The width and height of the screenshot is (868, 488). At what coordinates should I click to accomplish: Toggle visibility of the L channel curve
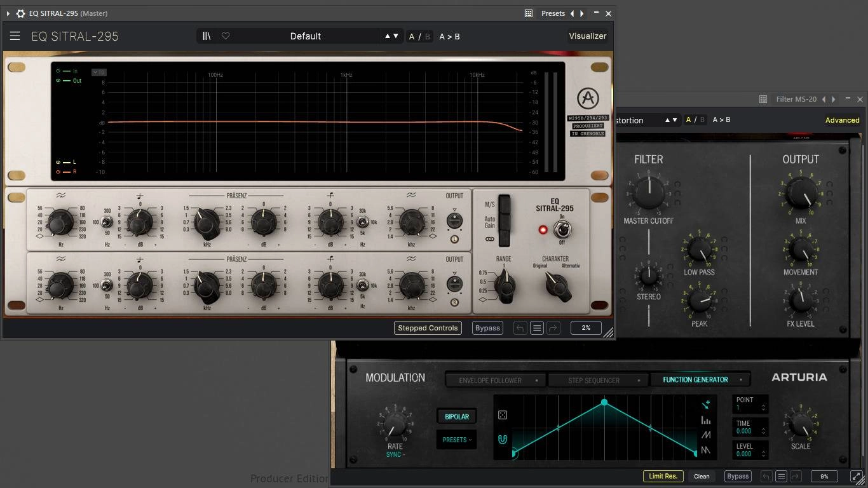click(58, 162)
